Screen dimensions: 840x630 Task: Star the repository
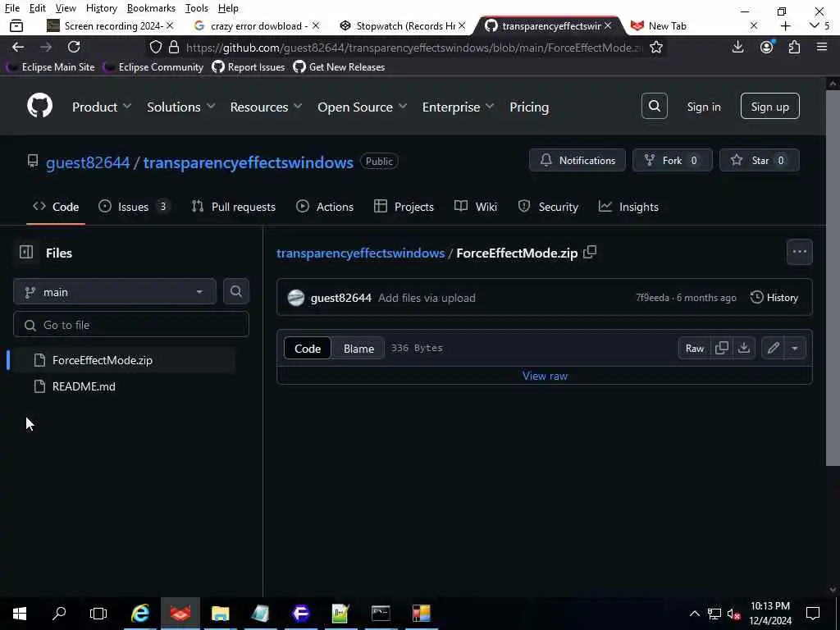tap(759, 160)
